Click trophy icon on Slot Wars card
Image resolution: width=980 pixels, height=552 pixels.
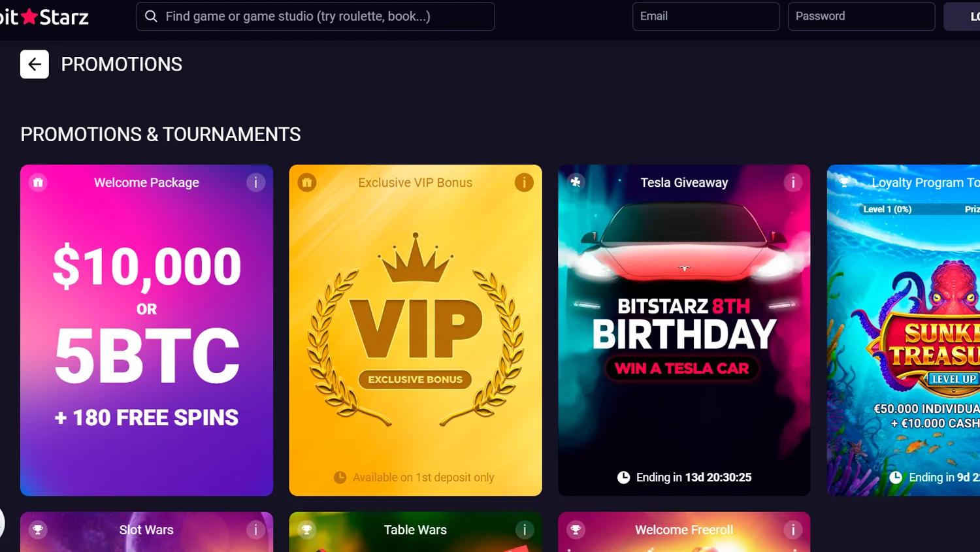pyautogui.click(x=38, y=530)
